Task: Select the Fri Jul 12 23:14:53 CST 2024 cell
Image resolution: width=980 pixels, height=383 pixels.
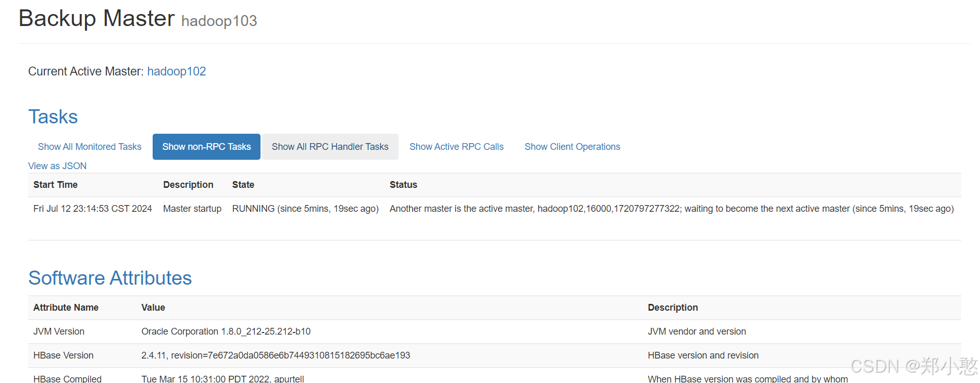Action: pos(93,209)
